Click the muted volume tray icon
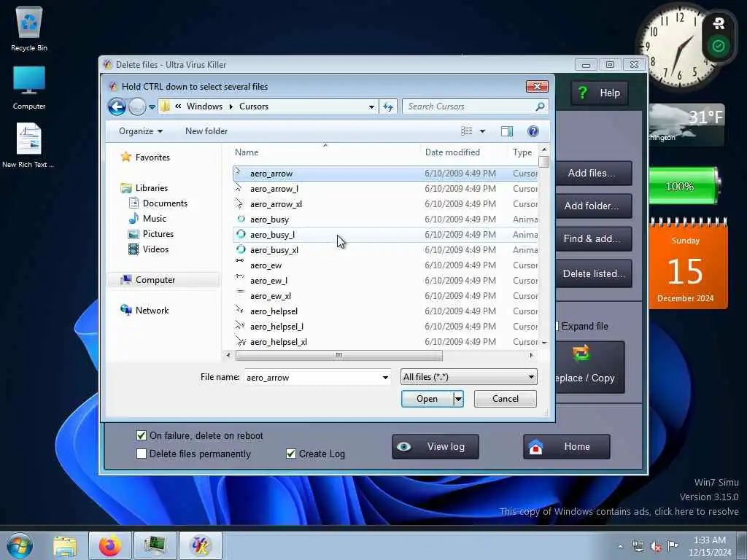This screenshot has width=747, height=560. click(656, 547)
